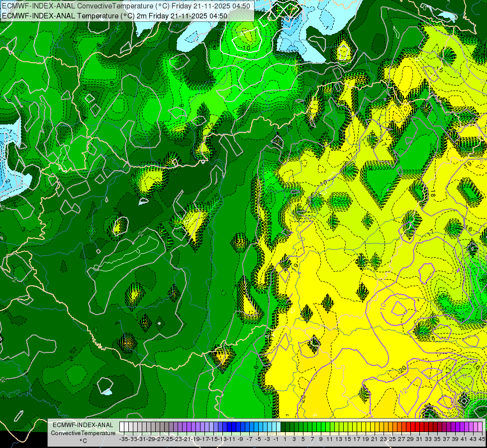Select the red swatch at 31 in legend
This screenshot has height=448, width=487.
[x=418, y=427]
